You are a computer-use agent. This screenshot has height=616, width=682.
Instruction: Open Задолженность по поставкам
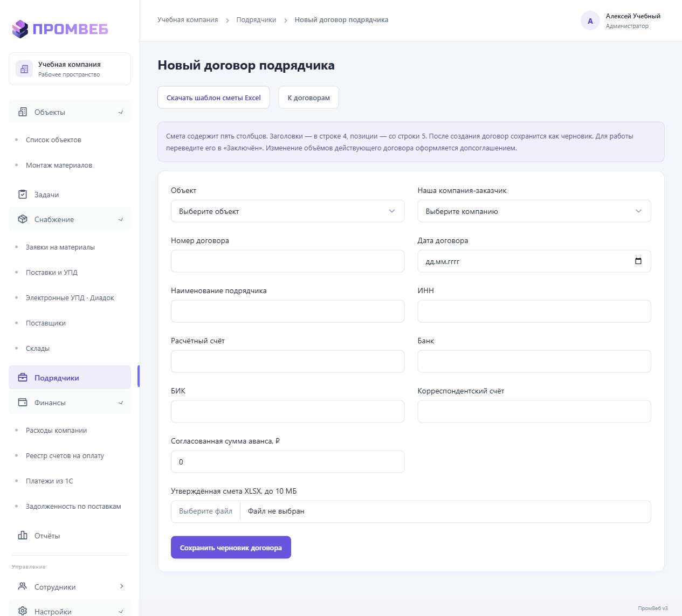click(x=73, y=506)
